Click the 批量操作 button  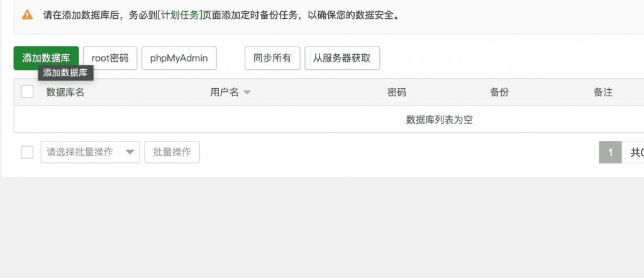coord(172,152)
